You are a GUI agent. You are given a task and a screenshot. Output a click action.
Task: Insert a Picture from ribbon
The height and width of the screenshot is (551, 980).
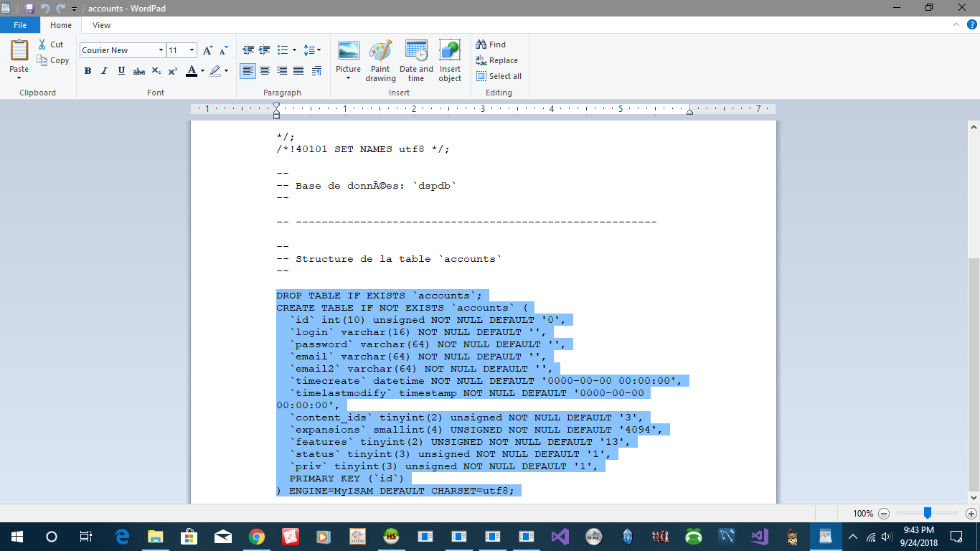(x=349, y=52)
